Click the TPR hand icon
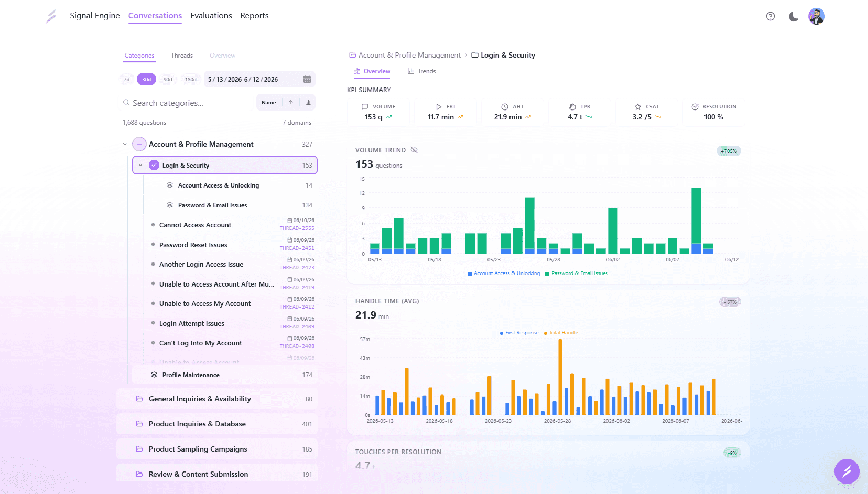 tap(572, 106)
